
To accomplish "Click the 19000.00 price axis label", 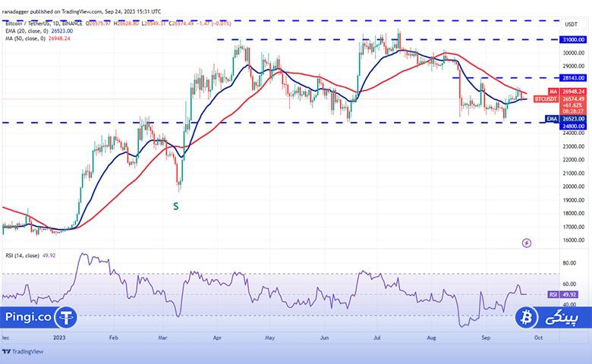I will [x=574, y=200].
